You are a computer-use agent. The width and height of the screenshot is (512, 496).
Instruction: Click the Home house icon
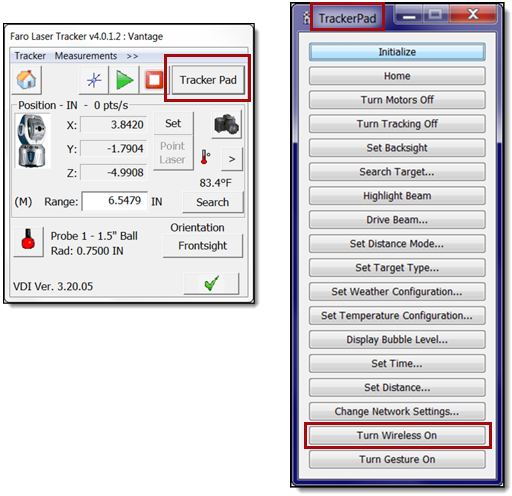coord(26,80)
